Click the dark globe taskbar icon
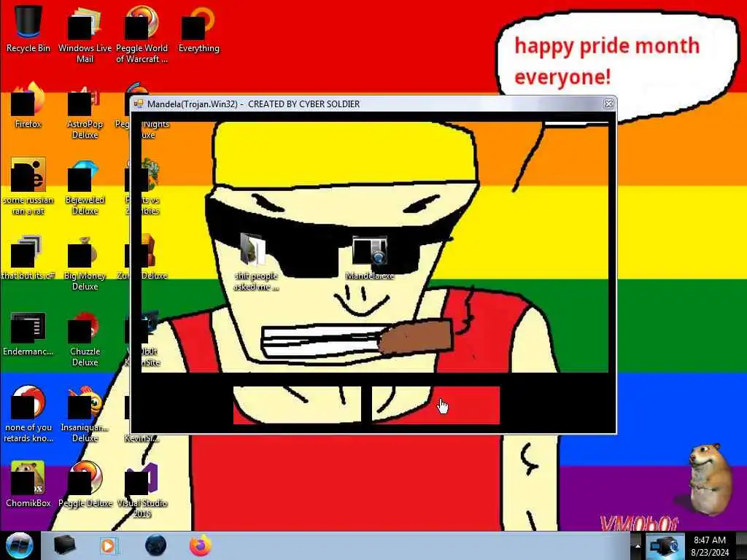 [156, 545]
